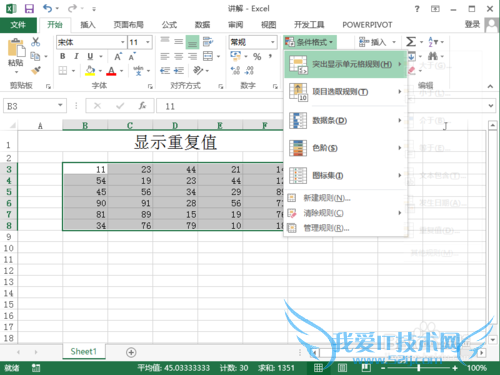Switch to the POWERPIVOT tab

pos(367,25)
